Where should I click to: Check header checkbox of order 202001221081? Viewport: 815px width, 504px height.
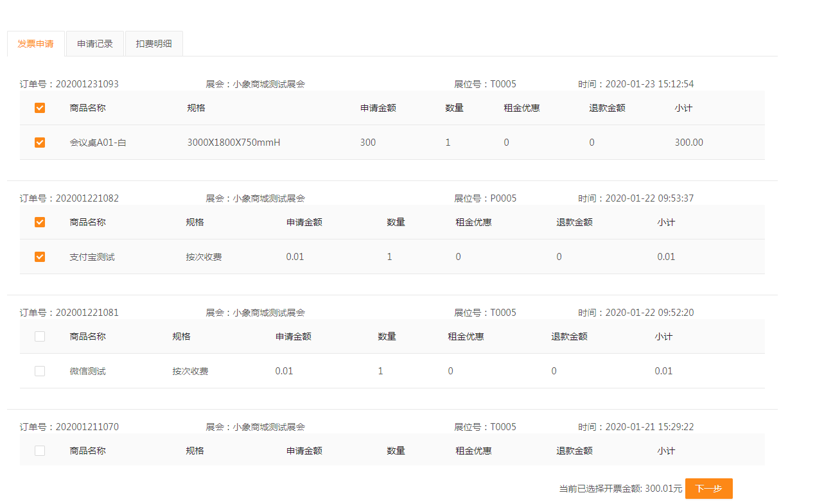click(x=40, y=336)
